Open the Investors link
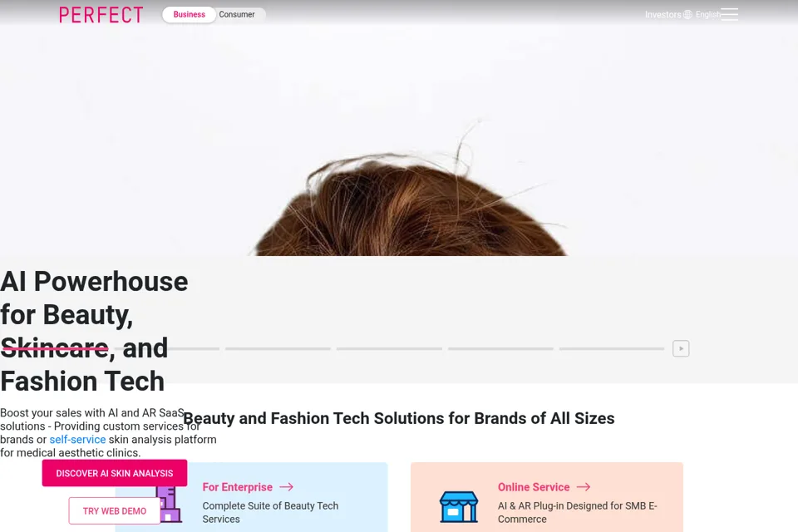Image resolution: width=798 pixels, height=532 pixels. (663, 14)
